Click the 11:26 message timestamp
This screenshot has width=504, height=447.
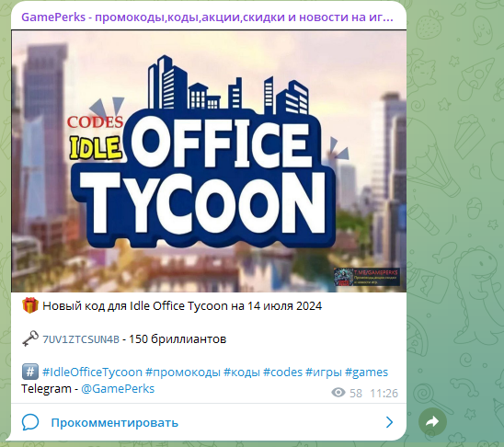pyautogui.click(x=384, y=394)
